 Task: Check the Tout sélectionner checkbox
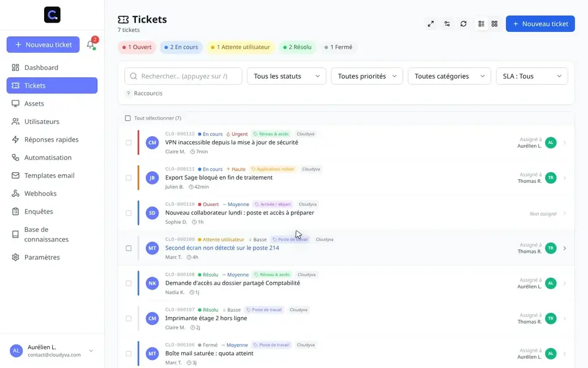point(128,118)
